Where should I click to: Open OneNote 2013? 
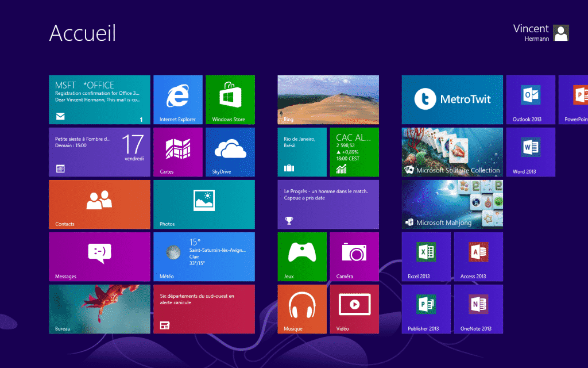[x=478, y=309]
